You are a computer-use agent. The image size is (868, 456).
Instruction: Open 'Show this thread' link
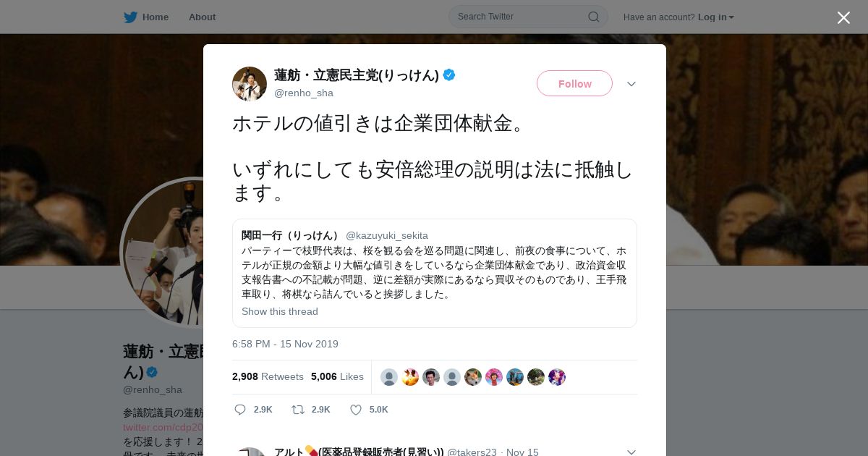coord(280,311)
